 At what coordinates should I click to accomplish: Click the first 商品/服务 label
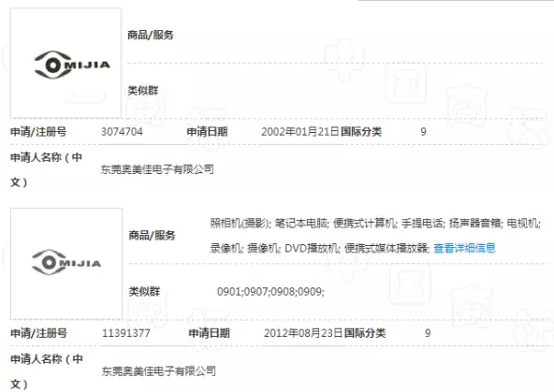pos(151,35)
